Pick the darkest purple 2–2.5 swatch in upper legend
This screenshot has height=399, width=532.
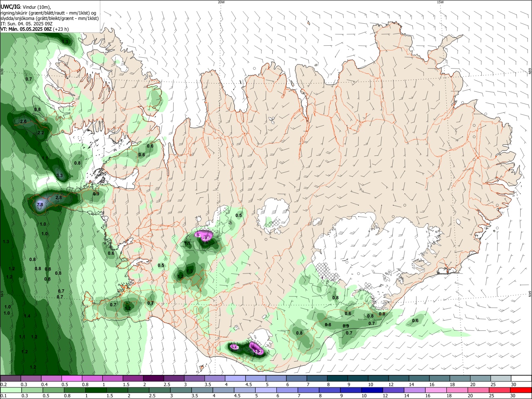[153, 378]
